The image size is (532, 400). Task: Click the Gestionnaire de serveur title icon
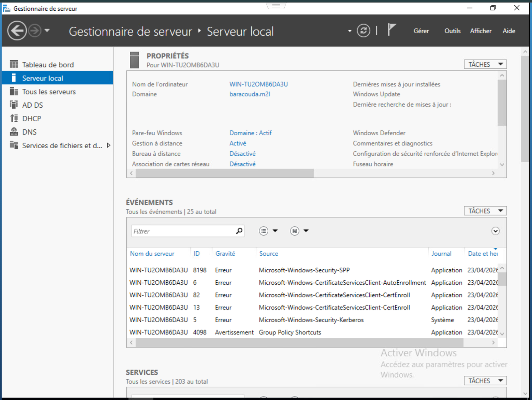click(x=7, y=8)
